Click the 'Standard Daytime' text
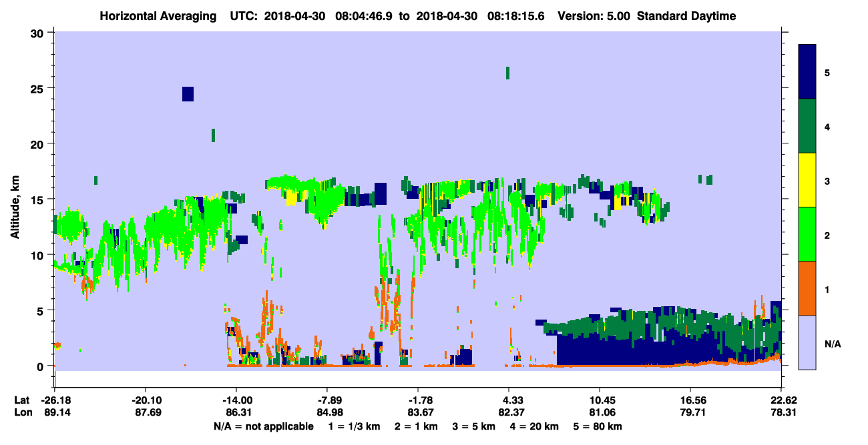Image resolution: width=868 pixels, height=445 pixels. coord(686,16)
